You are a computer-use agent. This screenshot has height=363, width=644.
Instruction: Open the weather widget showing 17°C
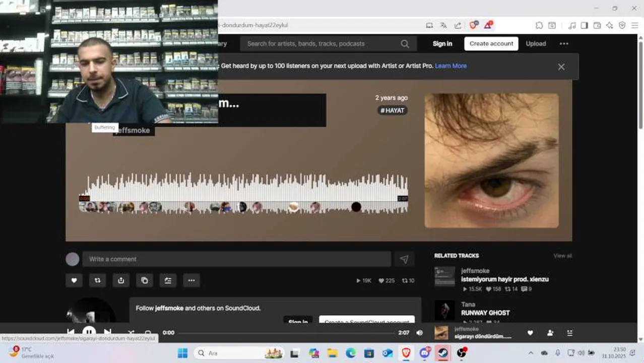click(x=31, y=352)
